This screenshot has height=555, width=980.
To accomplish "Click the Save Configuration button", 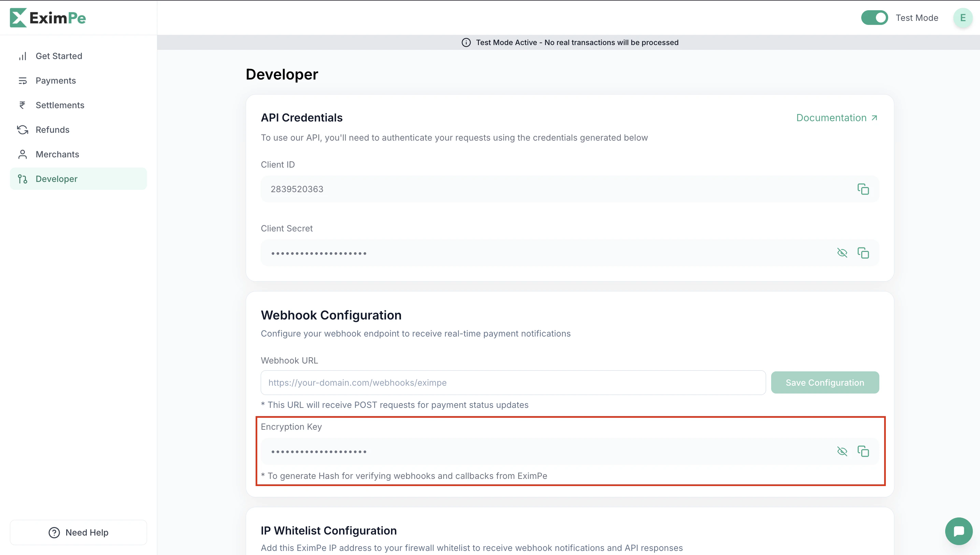I will pos(825,382).
